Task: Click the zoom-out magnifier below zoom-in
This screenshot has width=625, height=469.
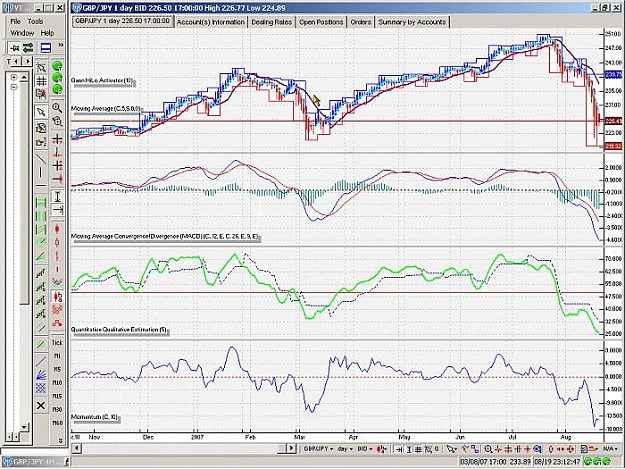Action: (57, 121)
